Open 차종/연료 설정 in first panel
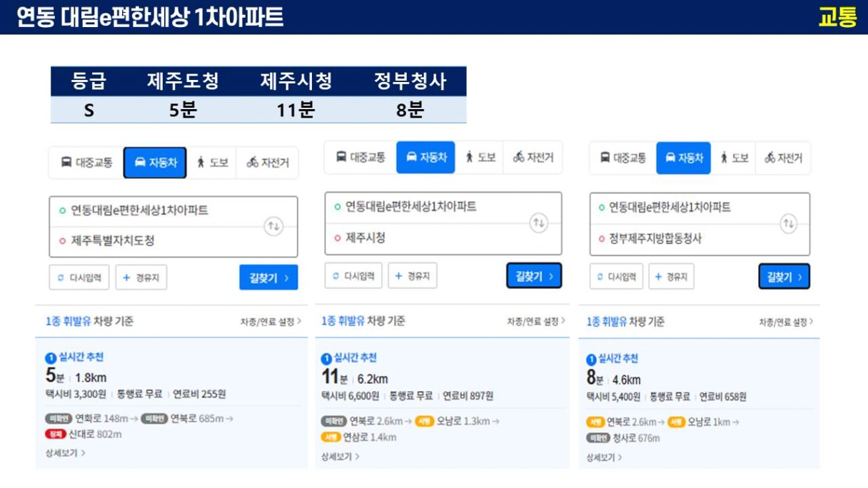This screenshot has width=868, height=488. pos(271,322)
